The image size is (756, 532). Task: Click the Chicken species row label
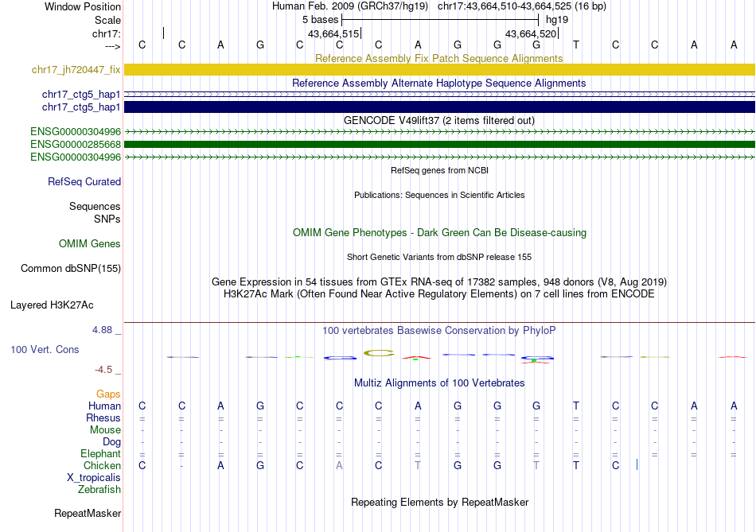(x=102, y=465)
